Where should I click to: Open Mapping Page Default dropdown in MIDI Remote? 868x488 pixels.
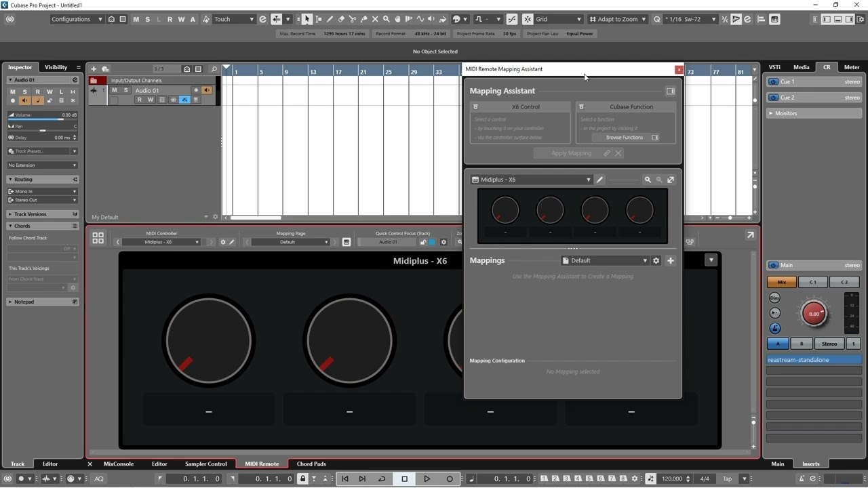pos(291,242)
